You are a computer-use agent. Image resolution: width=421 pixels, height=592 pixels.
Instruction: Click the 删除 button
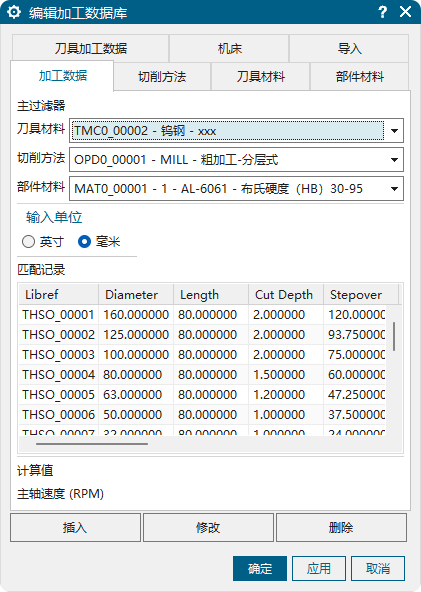[341, 527]
